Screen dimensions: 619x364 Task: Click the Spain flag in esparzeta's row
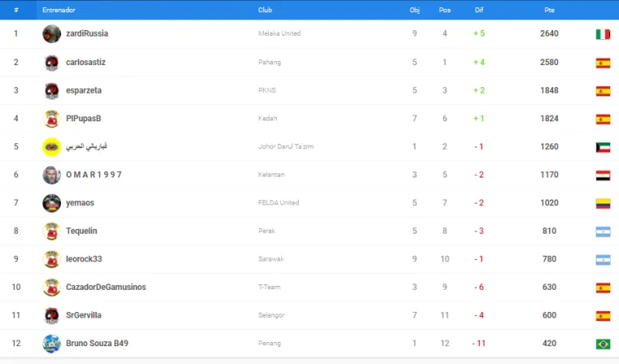[603, 91]
